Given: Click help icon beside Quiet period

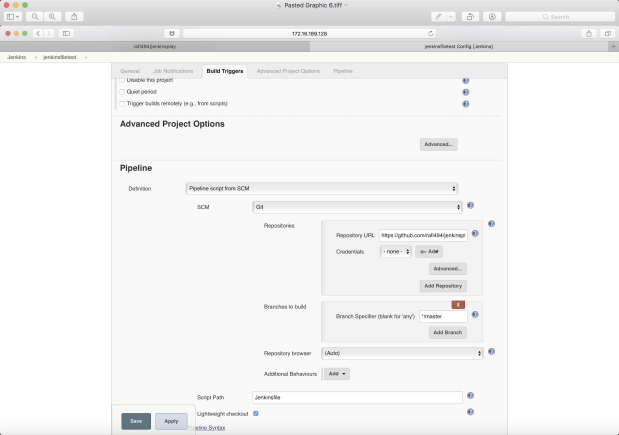Looking at the screenshot, I should point(466,92).
